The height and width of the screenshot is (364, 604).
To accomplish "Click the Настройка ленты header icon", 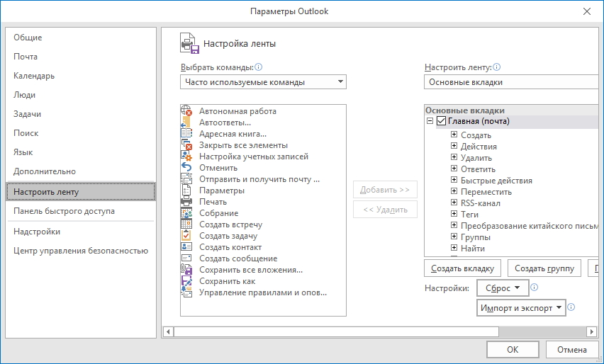I will [x=189, y=43].
